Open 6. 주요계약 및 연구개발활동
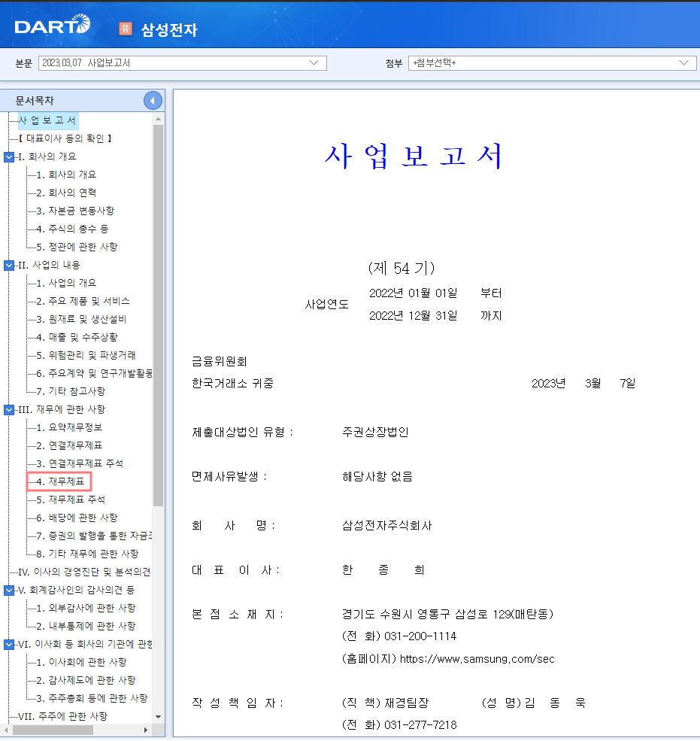Screen dimensions: 700x741 [x=95, y=373]
